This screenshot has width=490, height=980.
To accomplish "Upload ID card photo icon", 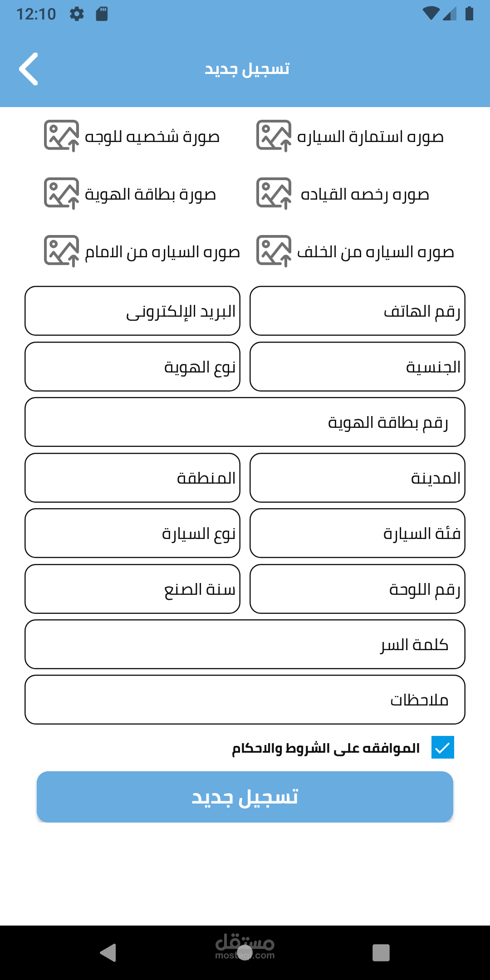I will pyautogui.click(x=61, y=193).
